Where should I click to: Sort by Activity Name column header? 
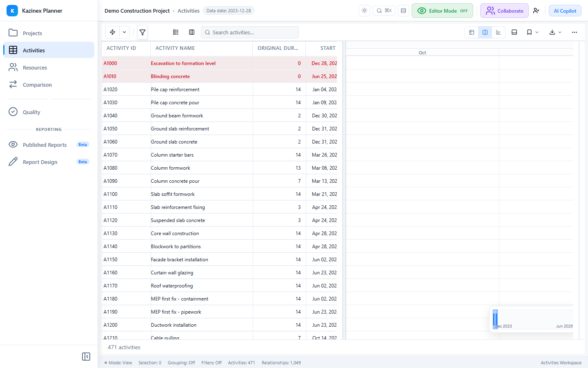(202, 48)
